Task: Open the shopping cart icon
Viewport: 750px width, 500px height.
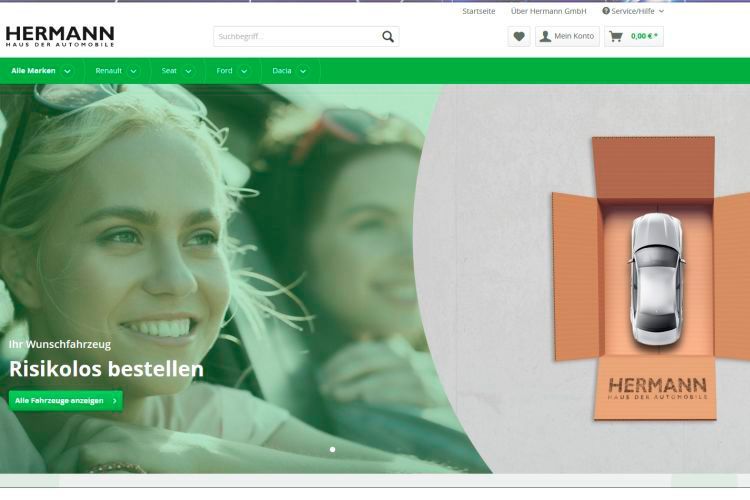Action: (x=616, y=36)
